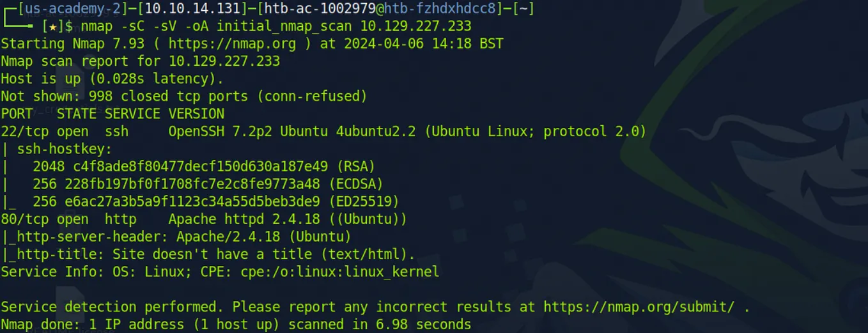Click the 22/tcp open ssh result line

click(323, 132)
